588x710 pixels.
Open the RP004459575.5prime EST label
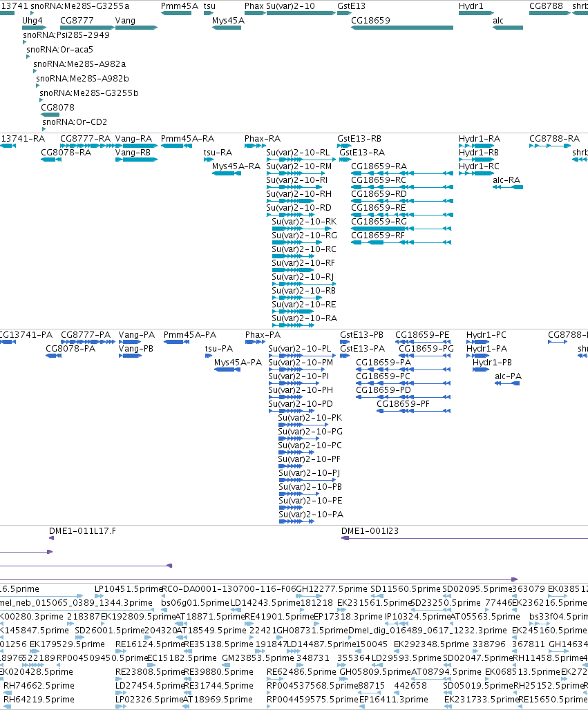(312, 699)
